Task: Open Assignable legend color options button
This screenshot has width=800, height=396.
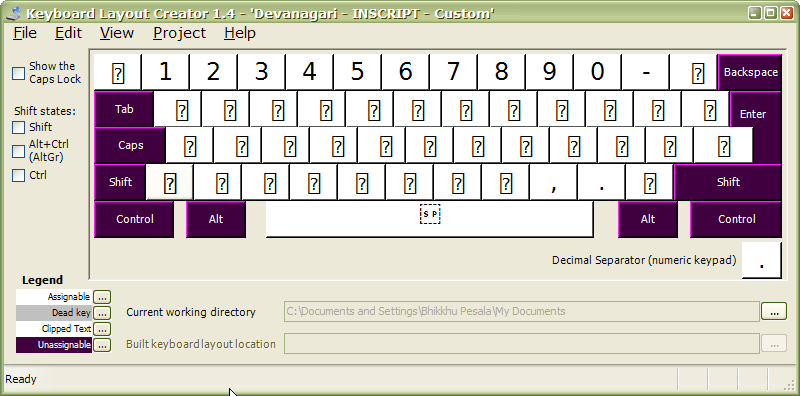Action: 102,296
